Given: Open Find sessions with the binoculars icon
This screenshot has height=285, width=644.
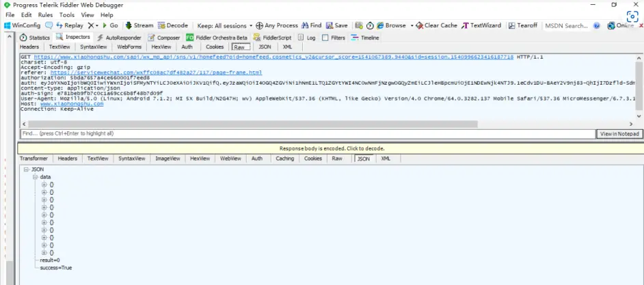Looking at the screenshot, I should coord(305,25).
